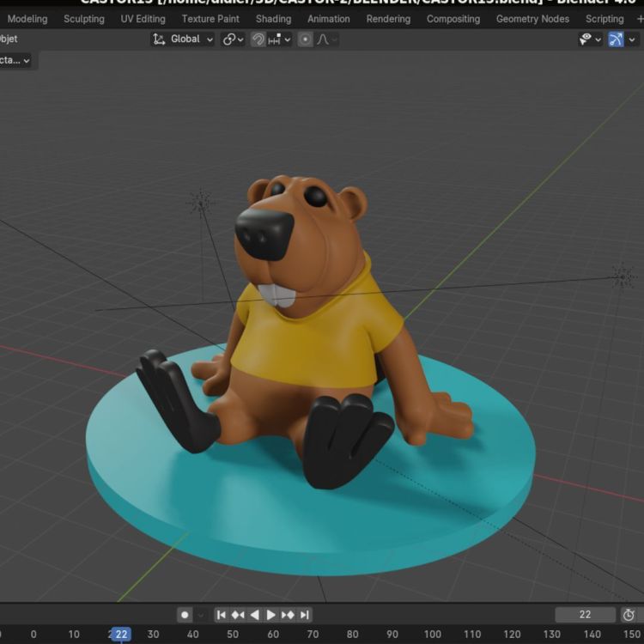Screen dimensions: 644x644
Task: Toggle auto keying record button
Action: [185, 615]
